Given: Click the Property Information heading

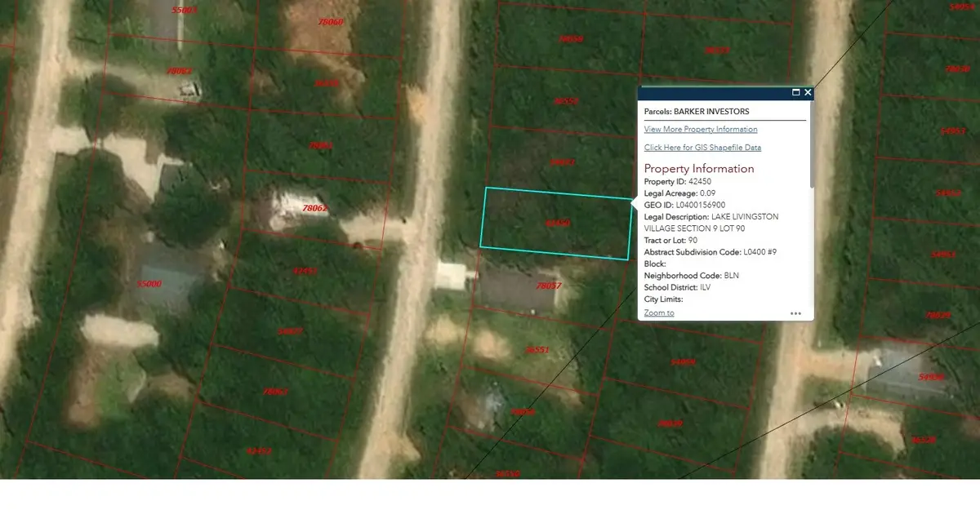Looking at the screenshot, I should click(x=698, y=169).
